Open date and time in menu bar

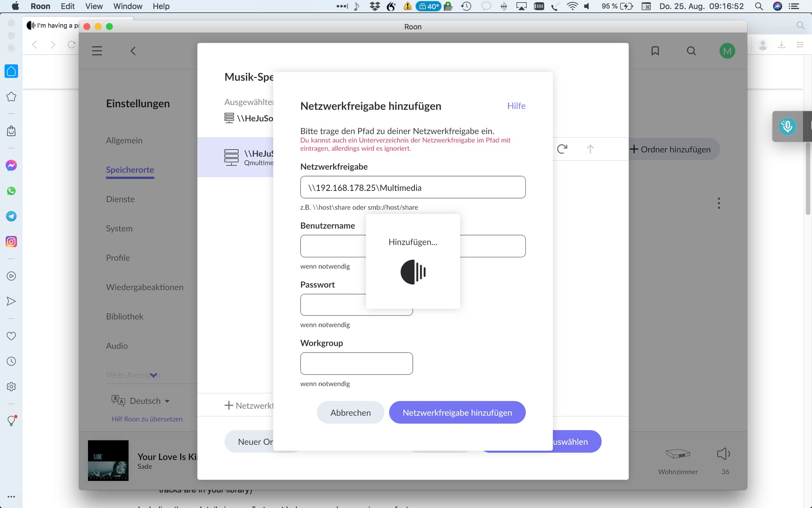coord(701,6)
